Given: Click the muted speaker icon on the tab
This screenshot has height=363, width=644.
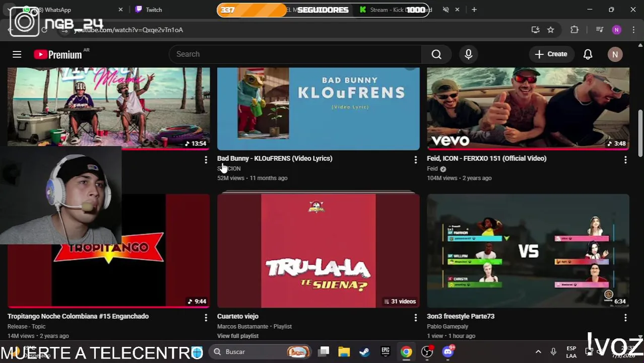Looking at the screenshot, I should click(x=446, y=10).
